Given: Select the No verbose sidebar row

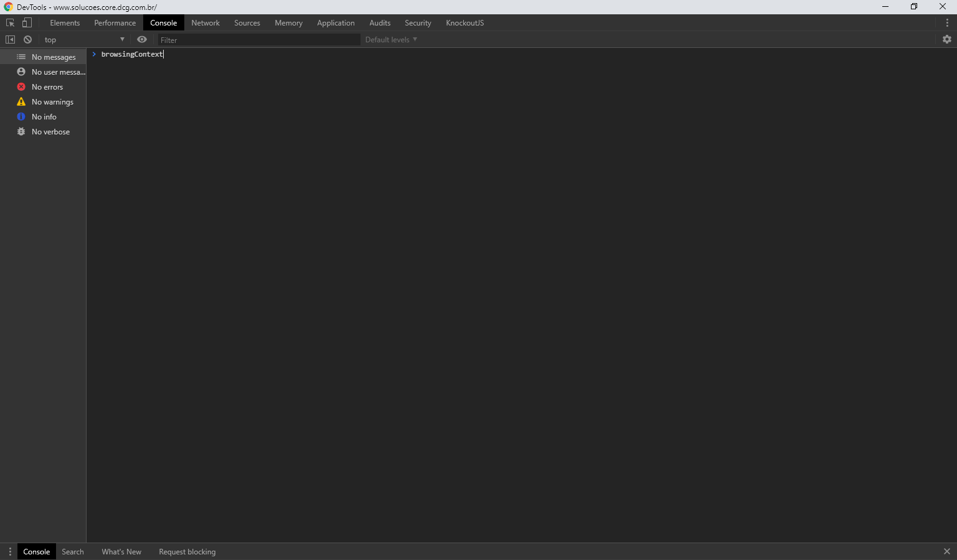Looking at the screenshot, I should click(43, 132).
